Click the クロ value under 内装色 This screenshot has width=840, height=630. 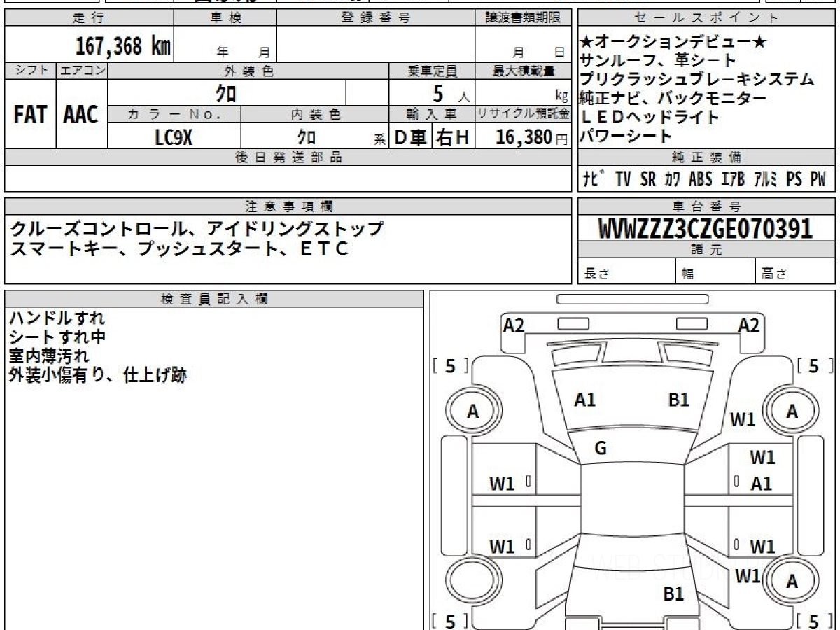tap(306, 137)
